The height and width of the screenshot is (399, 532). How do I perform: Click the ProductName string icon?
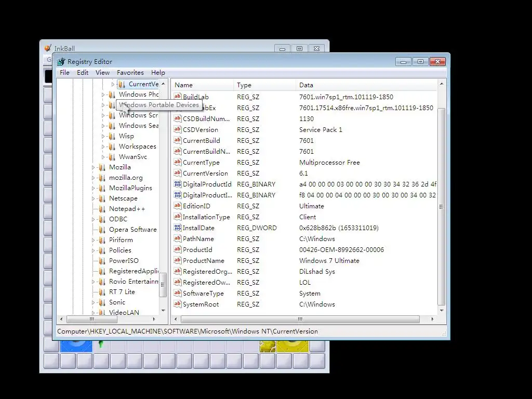click(x=178, y=260)
